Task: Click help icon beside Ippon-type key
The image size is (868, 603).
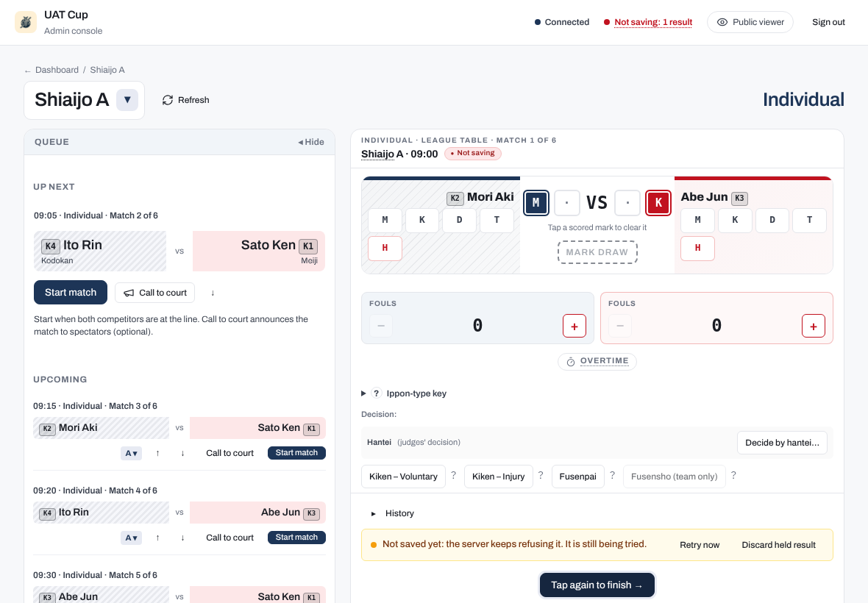Action: pyautogui.click(x=377, y=393)
